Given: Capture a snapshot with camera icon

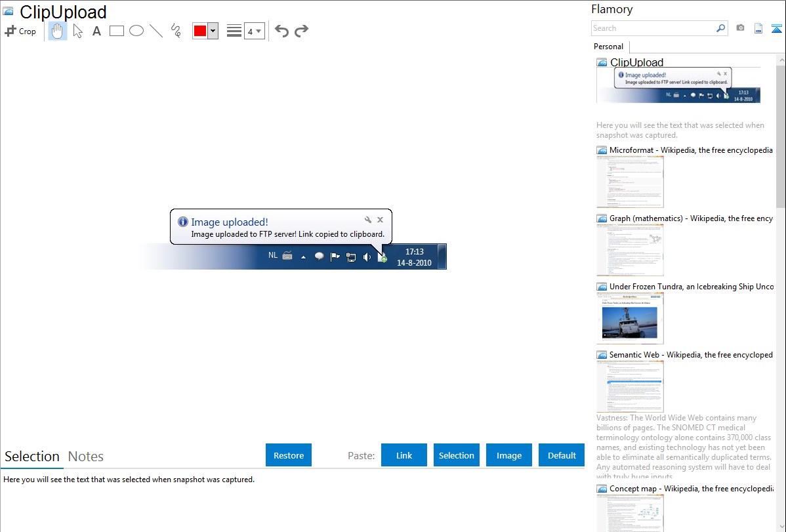Looking at the screenshot, I should pyautogui.click(x=740, y=28).
